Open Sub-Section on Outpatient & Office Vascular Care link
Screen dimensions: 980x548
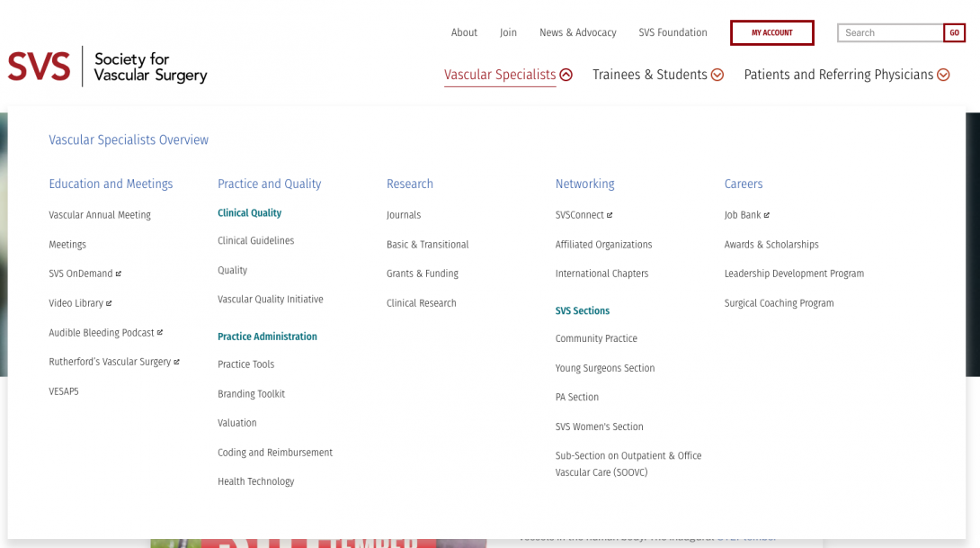tap(628, 464)
